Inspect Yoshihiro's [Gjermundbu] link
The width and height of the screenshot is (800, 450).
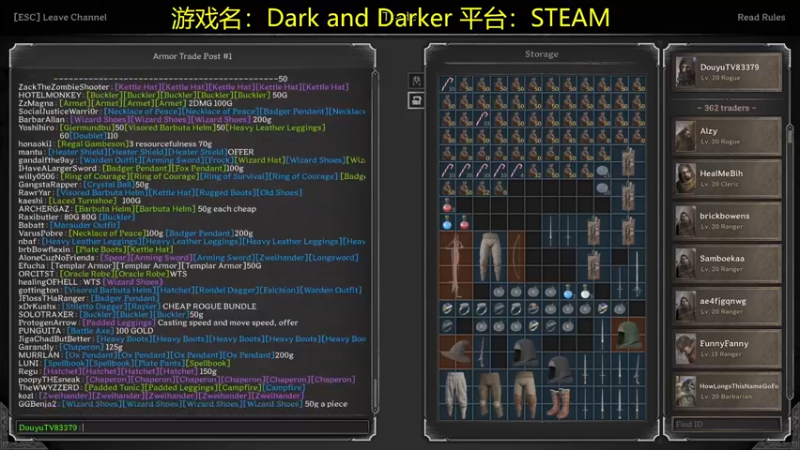coord(87,128)
